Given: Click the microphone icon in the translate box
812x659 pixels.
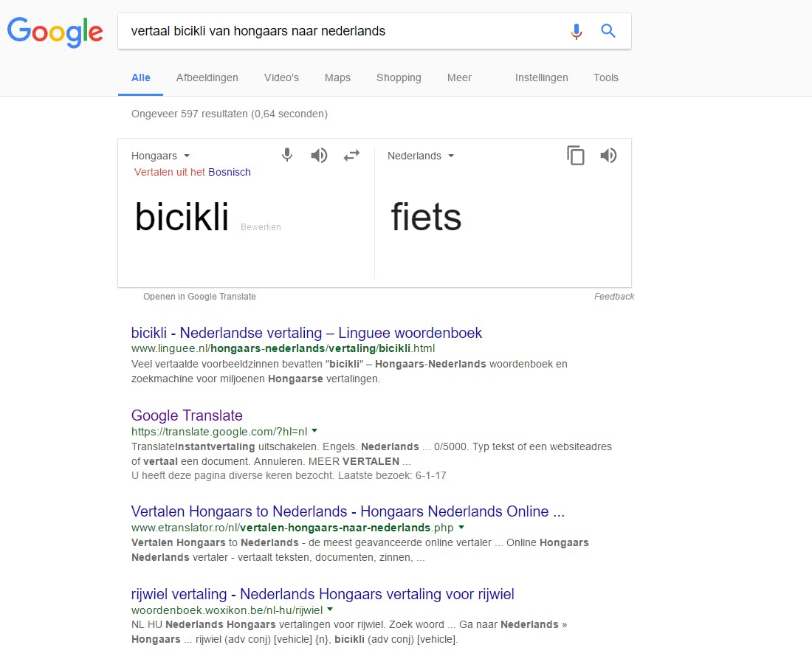Looking at the screenshot, I should click(x=287, y=155).
